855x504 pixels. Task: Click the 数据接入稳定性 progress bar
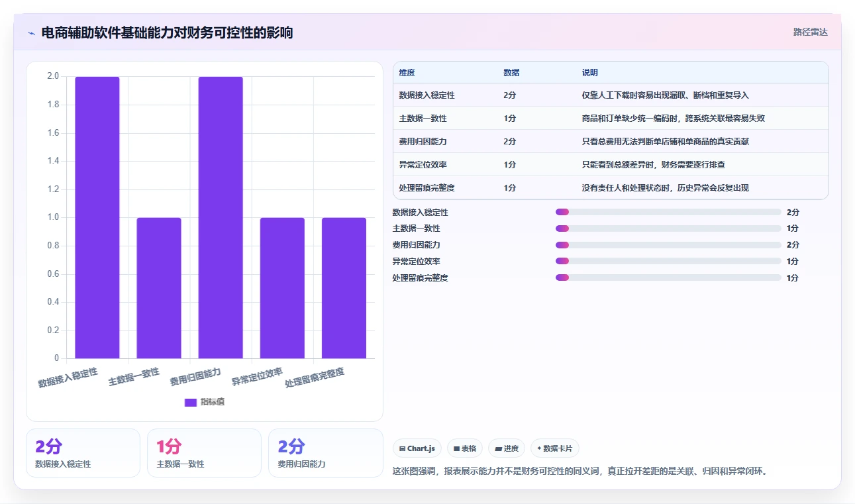[x=668, y=212]
